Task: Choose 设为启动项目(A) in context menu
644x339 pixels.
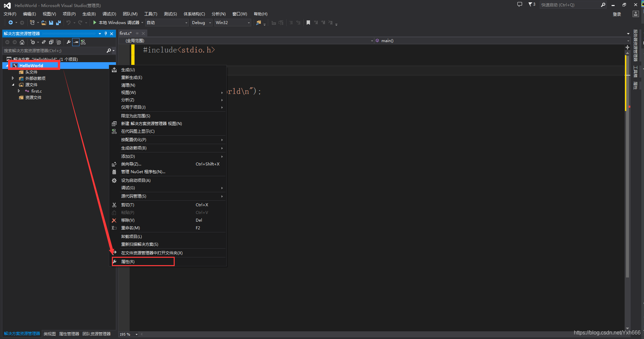Action: click(x=168, y=181)
